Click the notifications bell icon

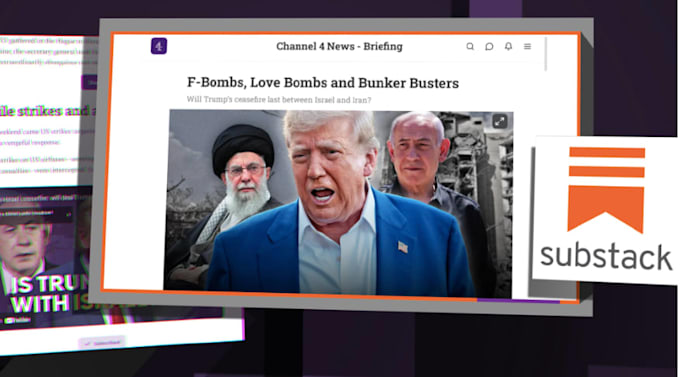click(x=508, y=46)
